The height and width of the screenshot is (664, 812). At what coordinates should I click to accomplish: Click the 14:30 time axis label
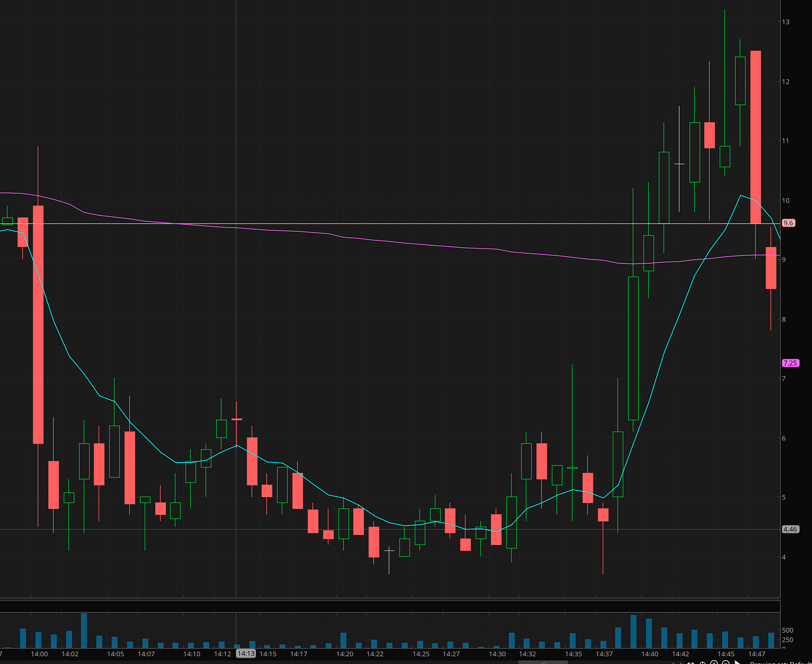497,654
